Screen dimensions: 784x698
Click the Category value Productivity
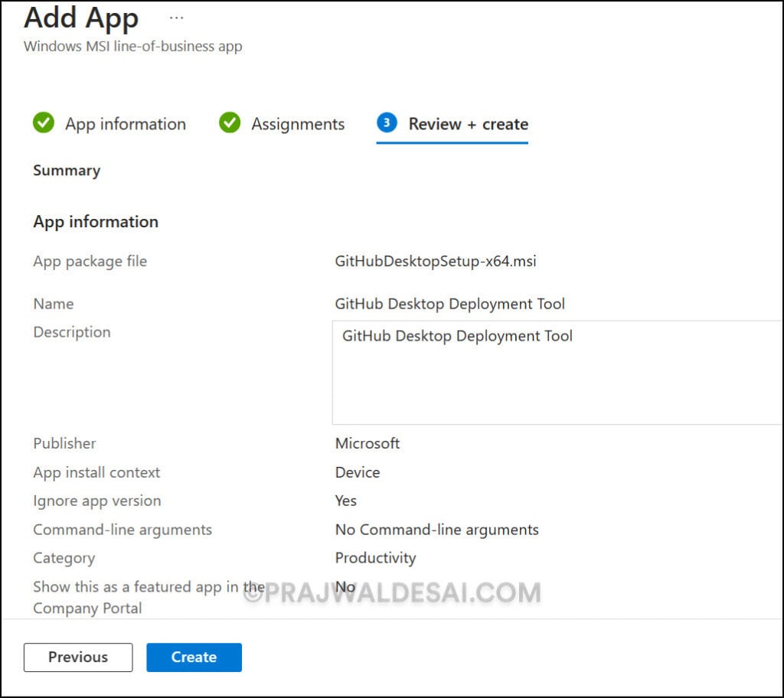point(375,558)
